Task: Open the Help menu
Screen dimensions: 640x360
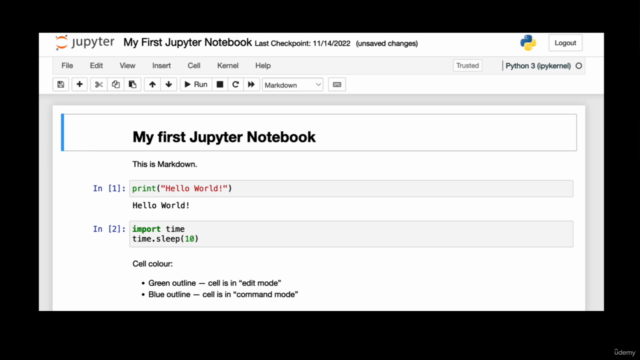Action: (263, 66)
